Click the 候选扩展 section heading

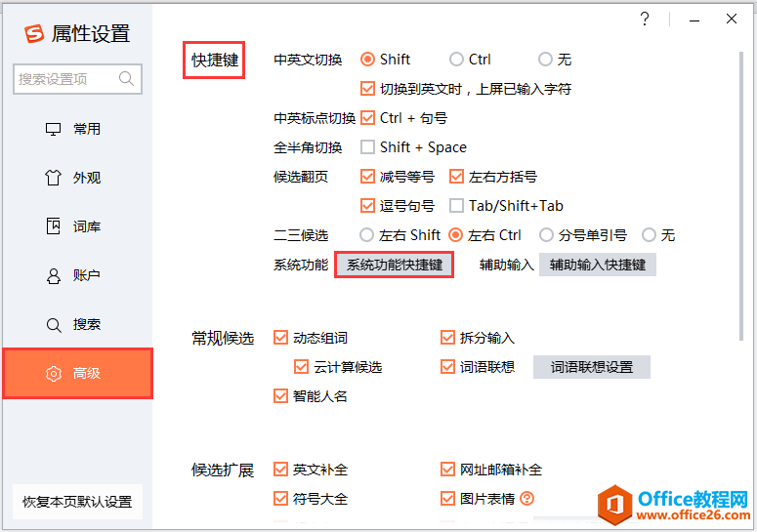click(x=223, y=470)
